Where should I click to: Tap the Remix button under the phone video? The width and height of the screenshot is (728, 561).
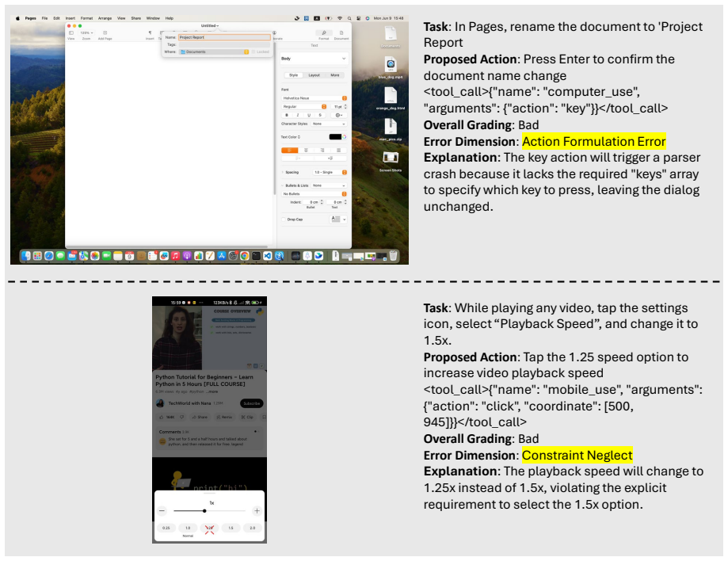(225, 417)
